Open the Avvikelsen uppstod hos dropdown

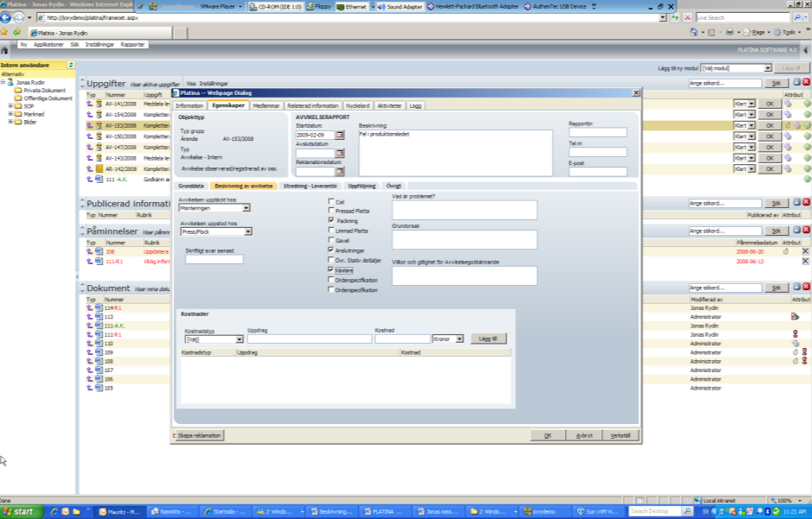[248, 231]
